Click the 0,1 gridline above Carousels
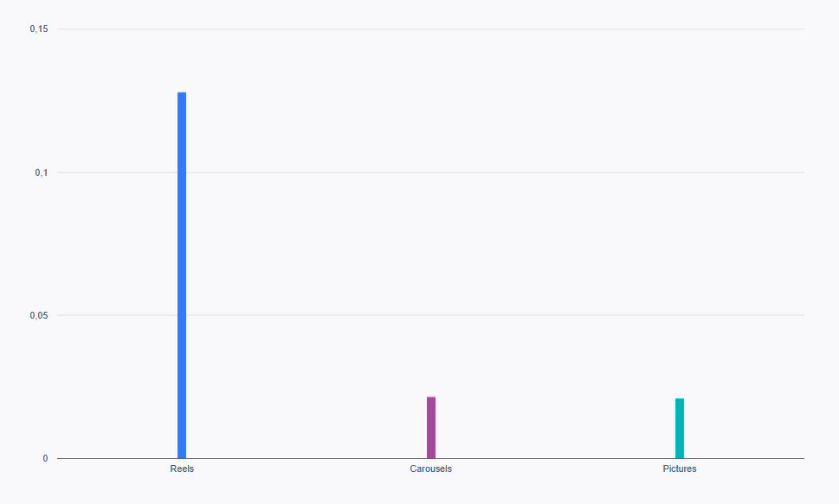The height and width of the screenshot is (504, 839). (431, 172)
